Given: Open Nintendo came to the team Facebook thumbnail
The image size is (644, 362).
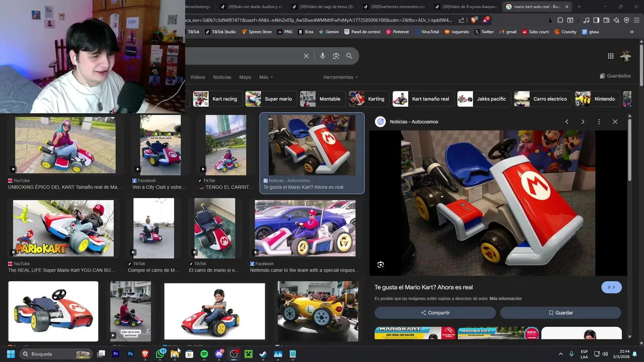Looking at the screenshot, I should click(x=305, y=228).
